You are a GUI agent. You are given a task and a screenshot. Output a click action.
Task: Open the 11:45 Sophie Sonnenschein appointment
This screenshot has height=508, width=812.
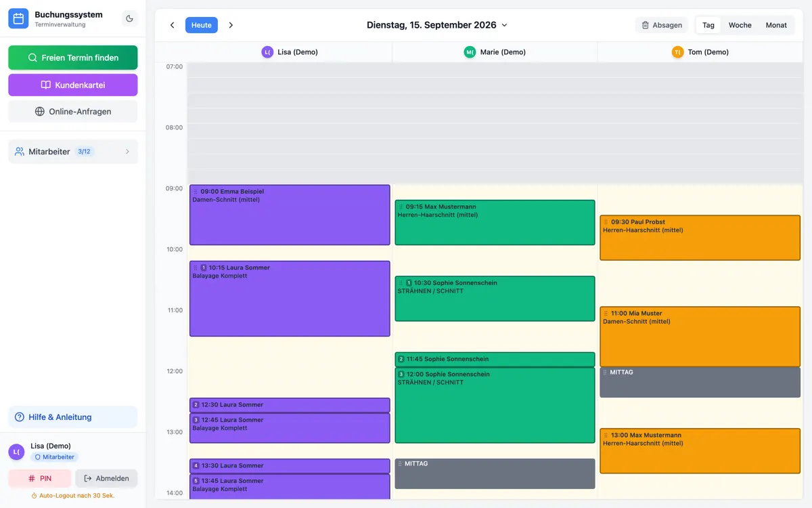(x=495, y=359)
